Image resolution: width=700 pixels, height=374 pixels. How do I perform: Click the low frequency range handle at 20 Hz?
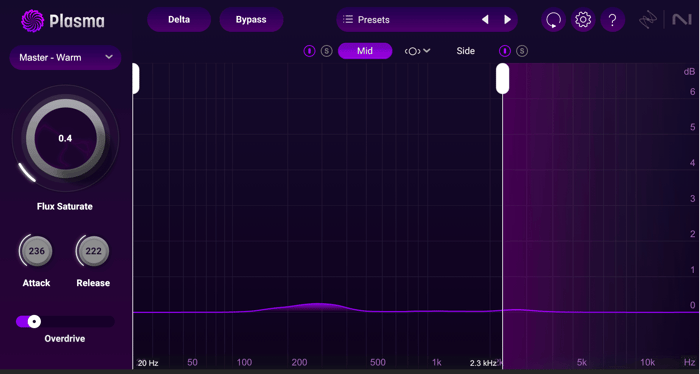pyautogui.click(x=135, y=79)
